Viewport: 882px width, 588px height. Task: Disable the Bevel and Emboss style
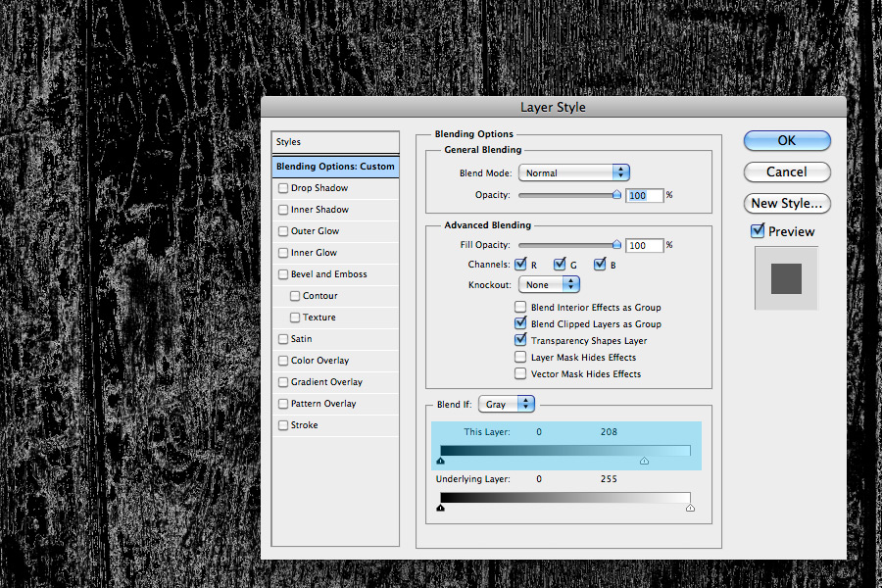coord(283,273)
